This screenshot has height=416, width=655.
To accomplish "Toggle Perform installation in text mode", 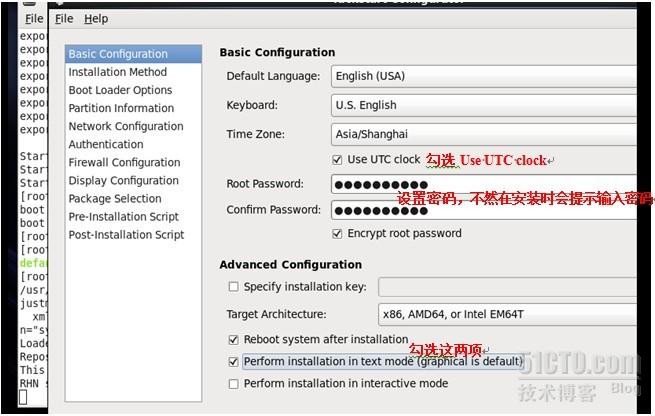I will (x=234, y=362).
